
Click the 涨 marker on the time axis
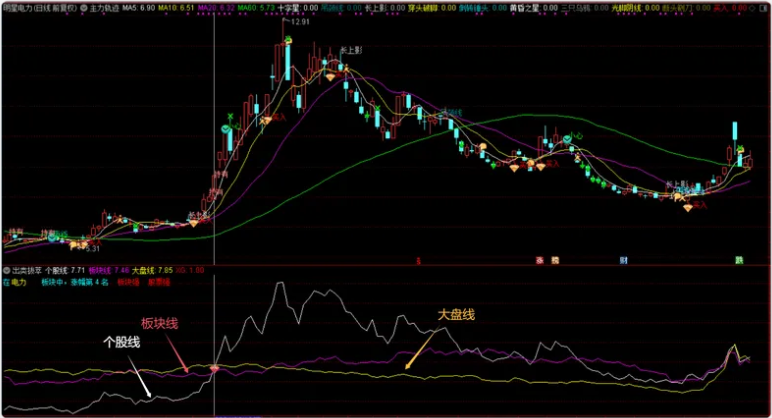point(539,259)
